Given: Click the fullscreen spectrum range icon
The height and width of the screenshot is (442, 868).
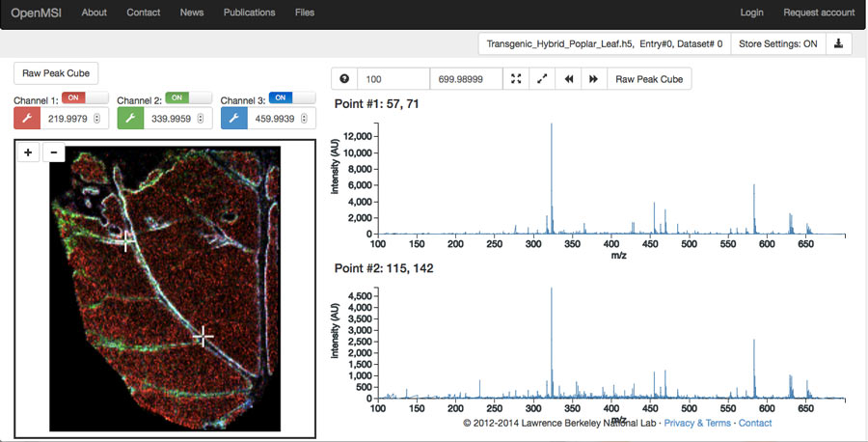Looking at the screenshot, I should 516,79.
